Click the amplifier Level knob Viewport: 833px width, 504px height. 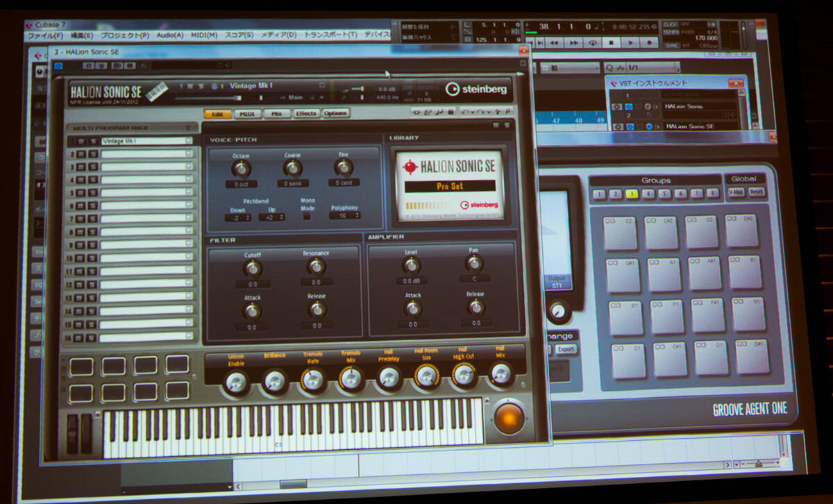click(412, 264)
